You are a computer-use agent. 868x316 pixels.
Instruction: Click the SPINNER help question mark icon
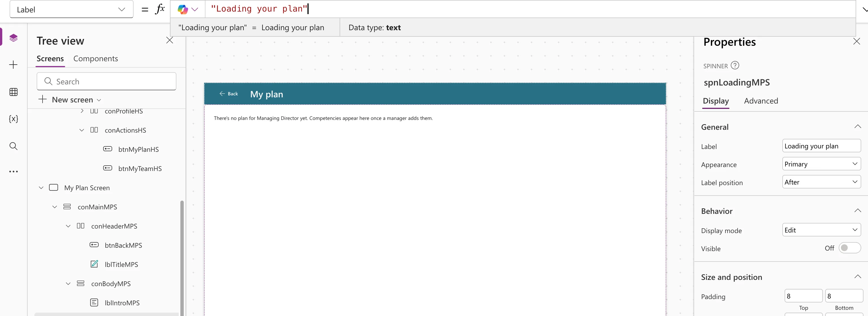pos(735,65)
